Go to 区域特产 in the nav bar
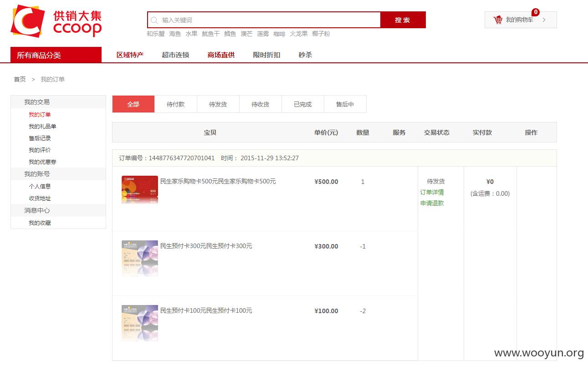 (x=130, y=55)
